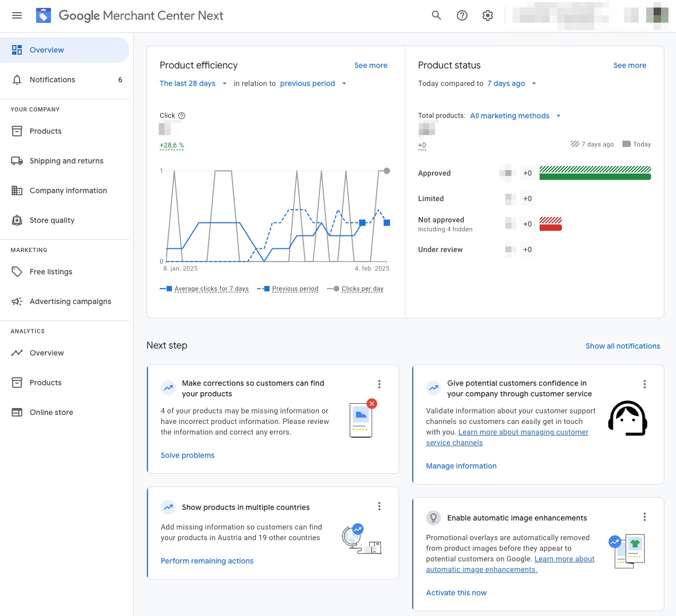Viewport: 676px width, 616px height.
Task: Expand the 'All marketing methods' dropdown
Action: pyautogui.click(x=515, y=116)
